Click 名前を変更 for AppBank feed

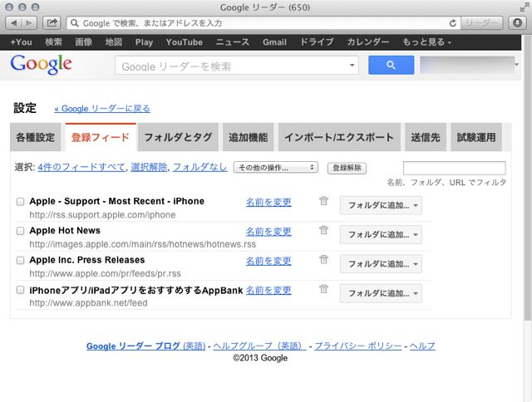pos(268,290)
